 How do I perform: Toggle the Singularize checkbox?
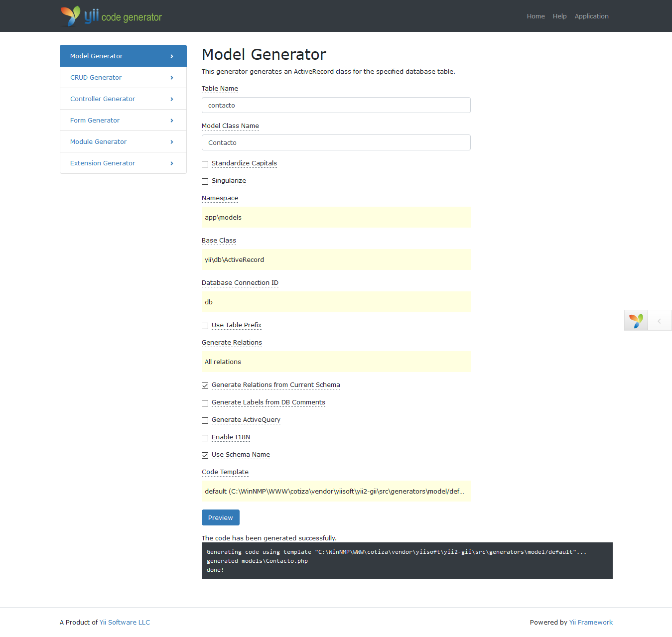tap(205, 181)
